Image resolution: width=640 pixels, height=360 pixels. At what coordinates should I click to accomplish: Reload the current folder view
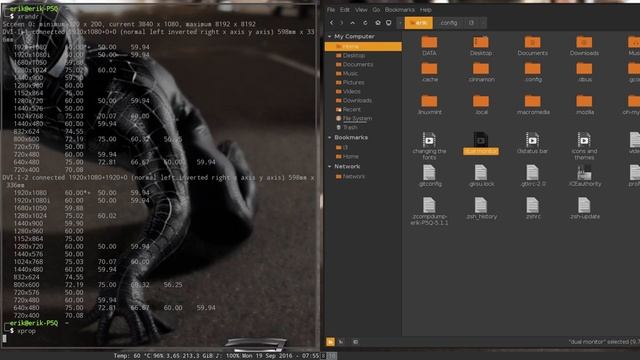[x=365, y=23]
